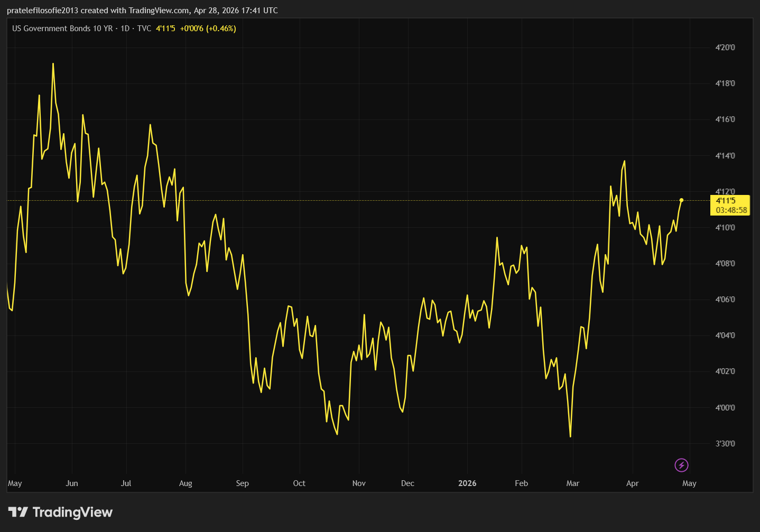Click the 03:48:58 bar countdown timer
Screen dimensions: 760x532
coord(731,210)
